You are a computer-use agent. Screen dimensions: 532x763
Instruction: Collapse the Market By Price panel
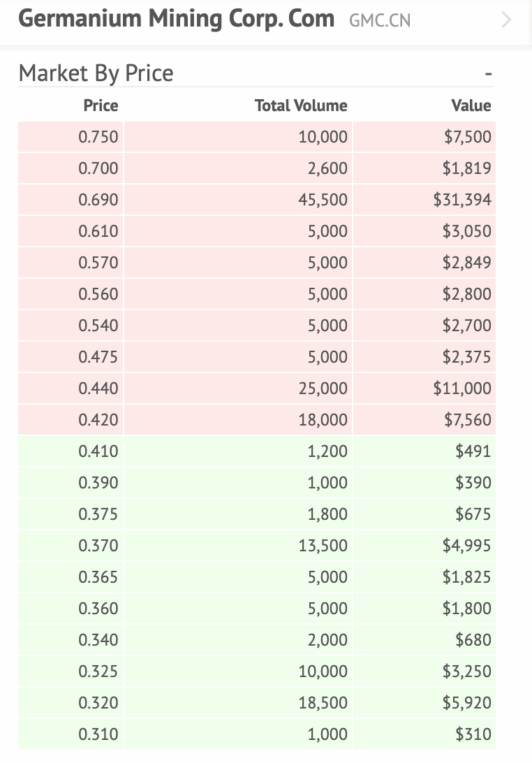[488, 74]
